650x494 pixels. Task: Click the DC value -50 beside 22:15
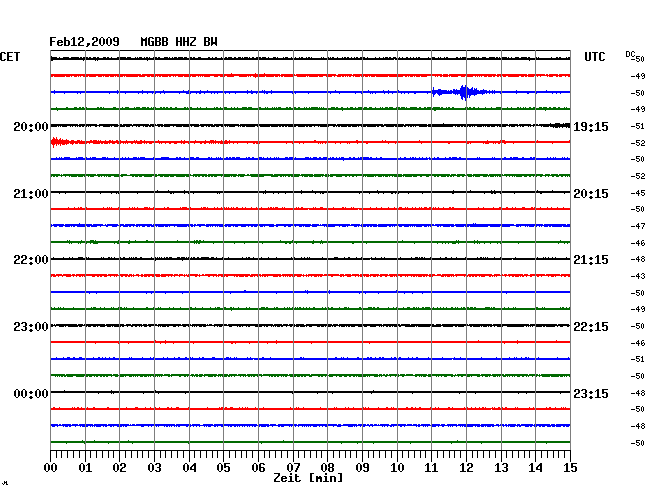638,327
